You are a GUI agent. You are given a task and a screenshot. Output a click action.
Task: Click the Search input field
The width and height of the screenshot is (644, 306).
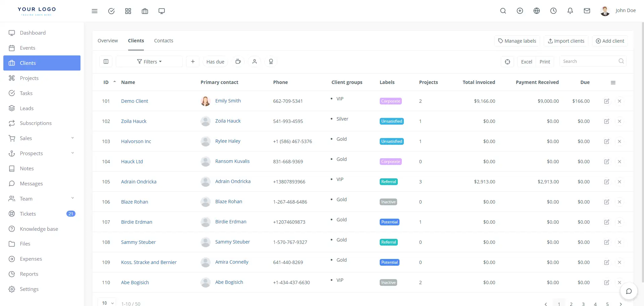(589, 61)
